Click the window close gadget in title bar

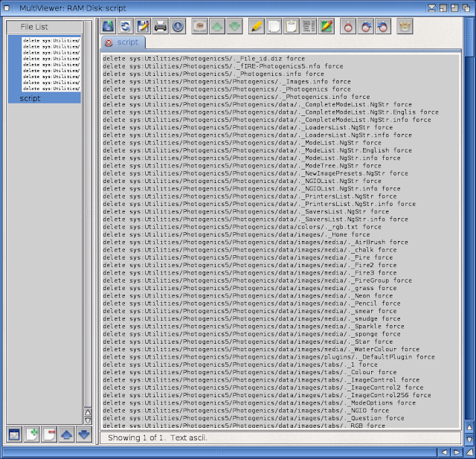[x=7, y=8]
